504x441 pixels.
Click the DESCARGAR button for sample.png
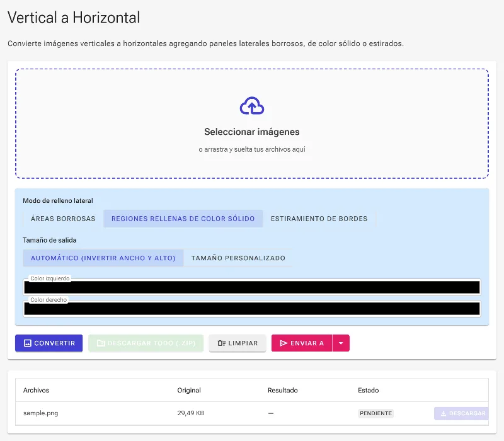click(462, 413)
